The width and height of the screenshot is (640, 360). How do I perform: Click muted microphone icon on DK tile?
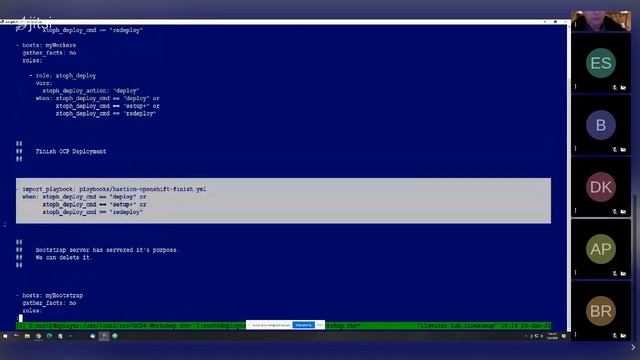[615, 211]
